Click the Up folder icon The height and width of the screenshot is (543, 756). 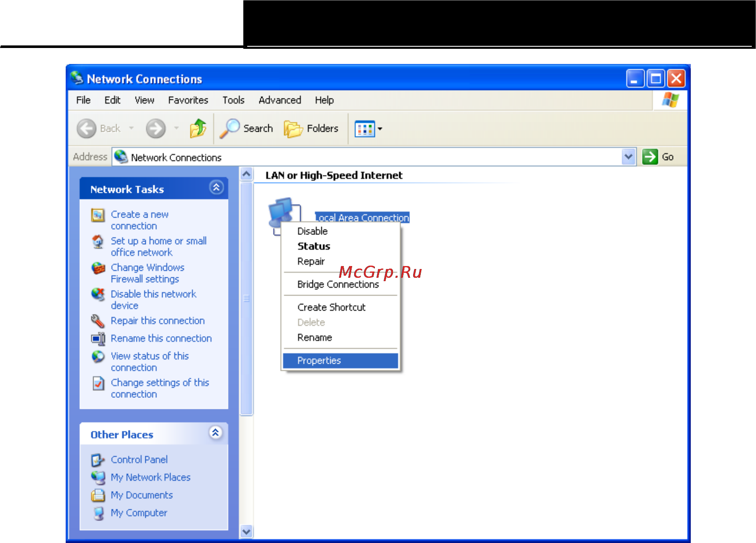[198, 128]
